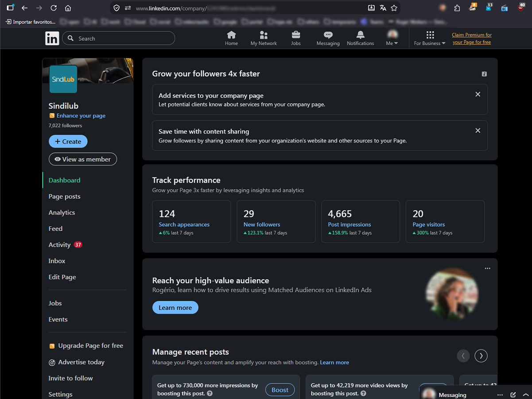Click the browser Home icon
The height and width of the screenshot is (399, 532).
click(68, 8)
